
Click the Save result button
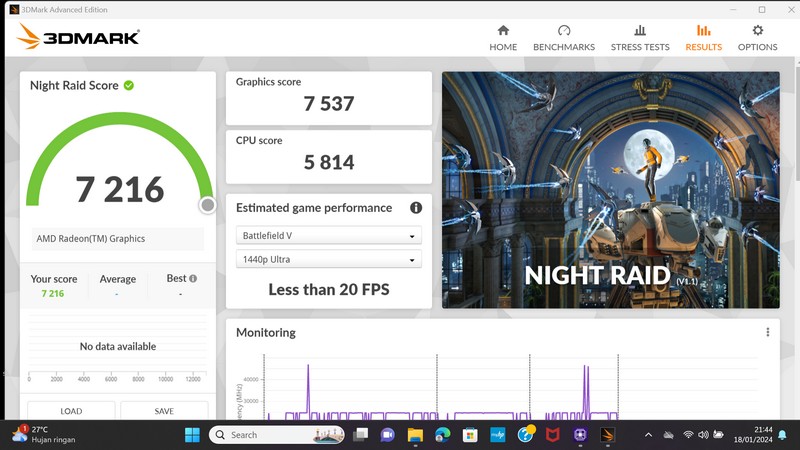pyautogui.click(x=164, y=411)
